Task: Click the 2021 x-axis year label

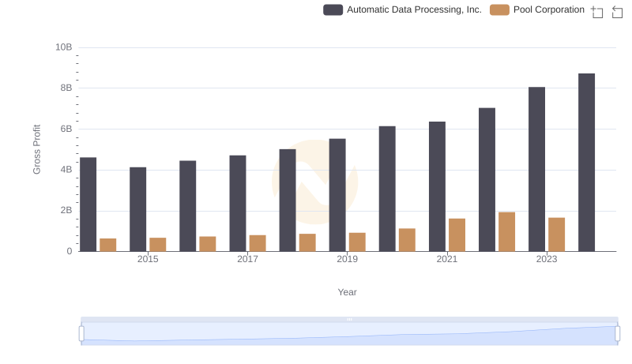Action: click(447, 259)
